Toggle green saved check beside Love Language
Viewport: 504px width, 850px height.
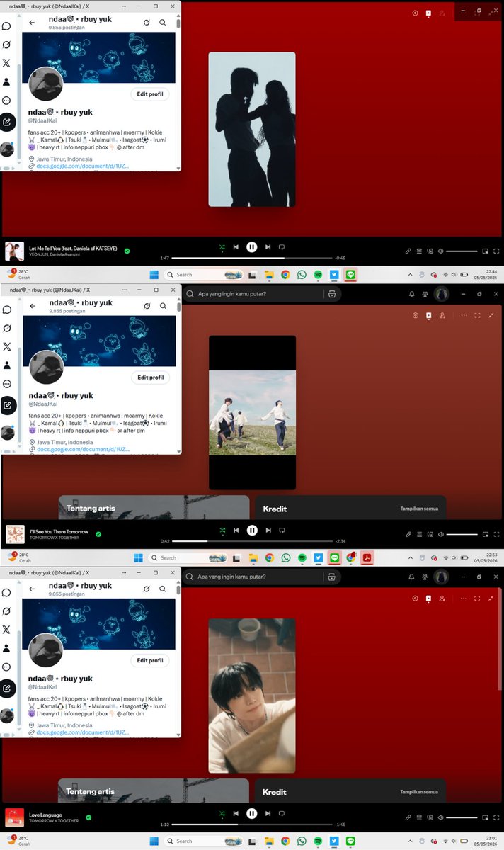click(x=89, y=817)
